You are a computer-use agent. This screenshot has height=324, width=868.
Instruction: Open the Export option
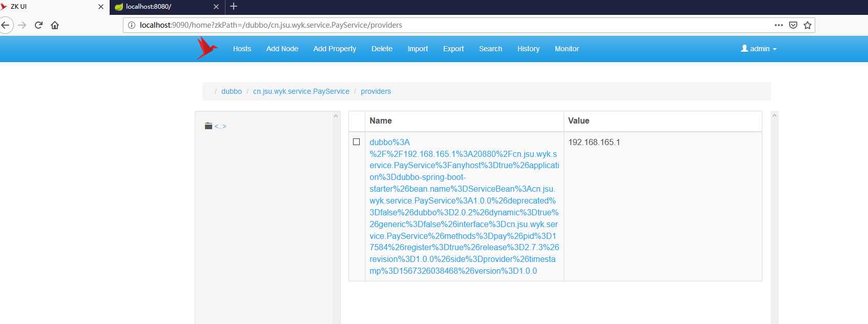click(x=453, y=49)
